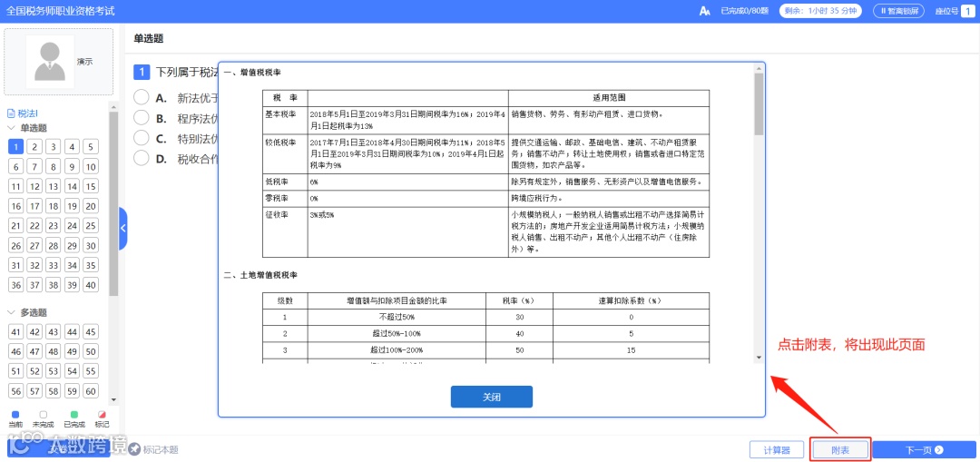The image size is (980, 462).
Task: Jump to multiple-choice question 52
Action: point(35,371)
